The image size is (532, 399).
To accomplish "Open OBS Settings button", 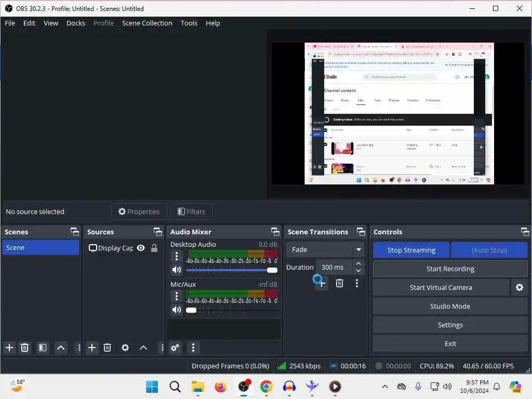I will pos(450,325).
